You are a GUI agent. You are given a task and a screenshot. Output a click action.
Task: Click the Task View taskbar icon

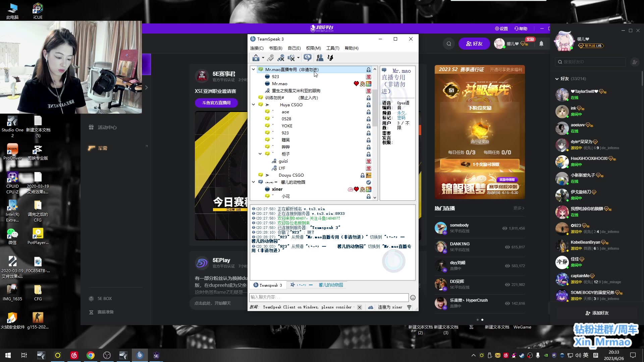(x=24, y=355)
